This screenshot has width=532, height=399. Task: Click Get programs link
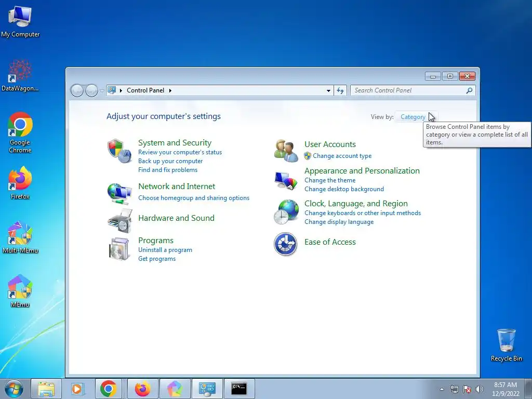[157, 259]
